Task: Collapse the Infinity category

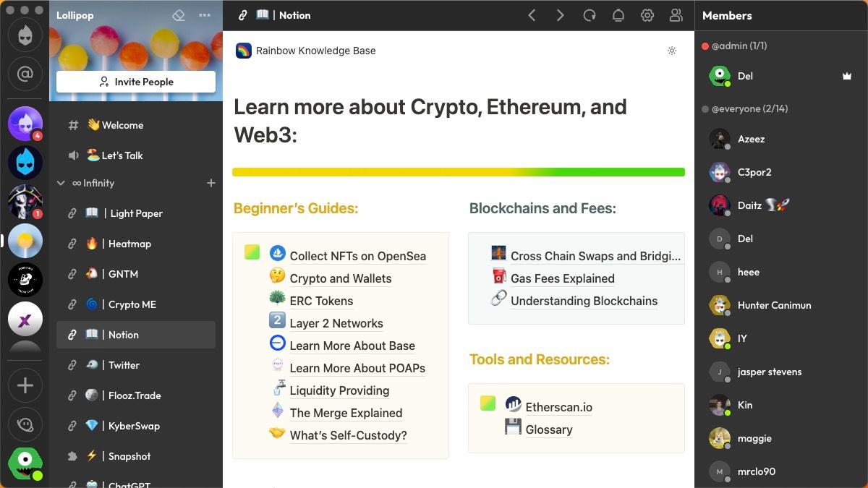Action: point(61,184)
